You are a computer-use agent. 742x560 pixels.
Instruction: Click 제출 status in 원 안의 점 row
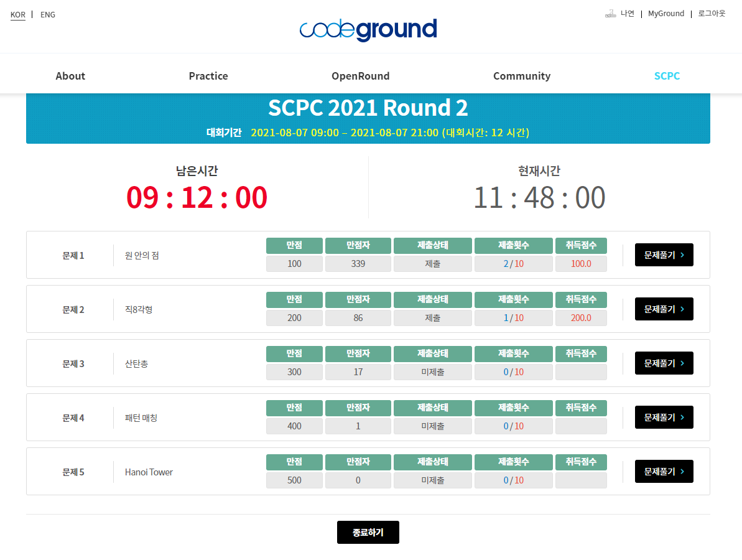pyautogui.click(x=432, y=264)
